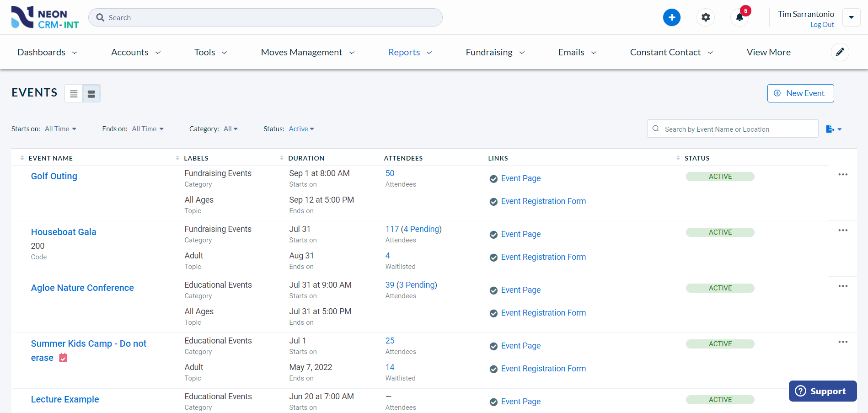868x413 pixels.
Task: Click the red calendar icon next to Summer Kids Camp
Action: [63, 358]
